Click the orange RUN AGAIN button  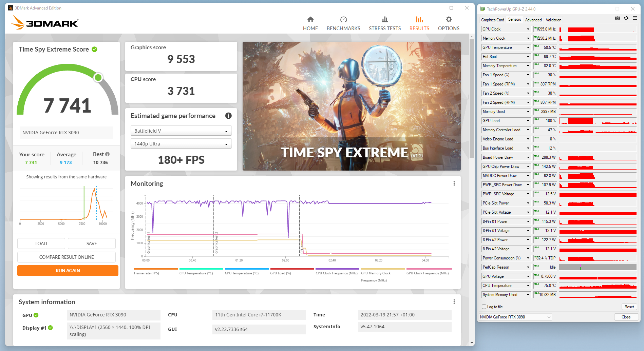tap(68, 271)
